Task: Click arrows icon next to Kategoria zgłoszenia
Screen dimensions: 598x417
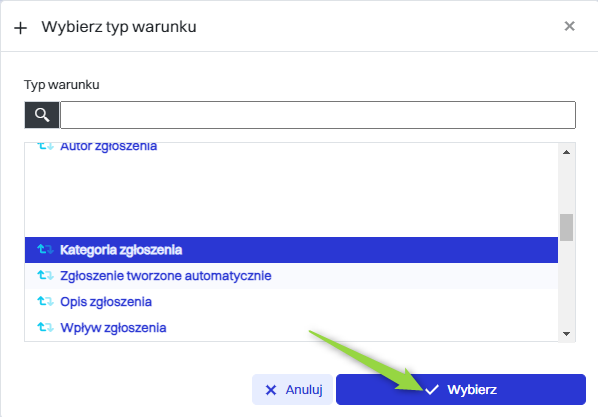Action: 45,250
